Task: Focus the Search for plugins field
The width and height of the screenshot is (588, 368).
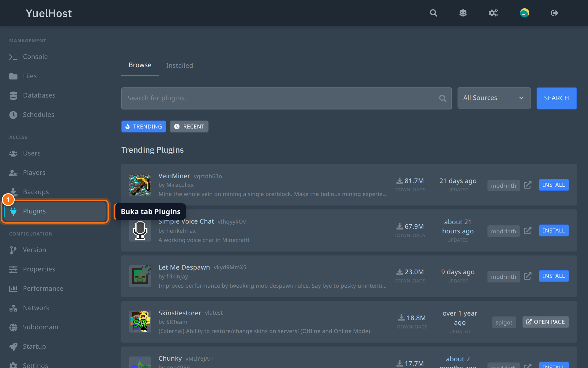Action: tap(286, 98)
